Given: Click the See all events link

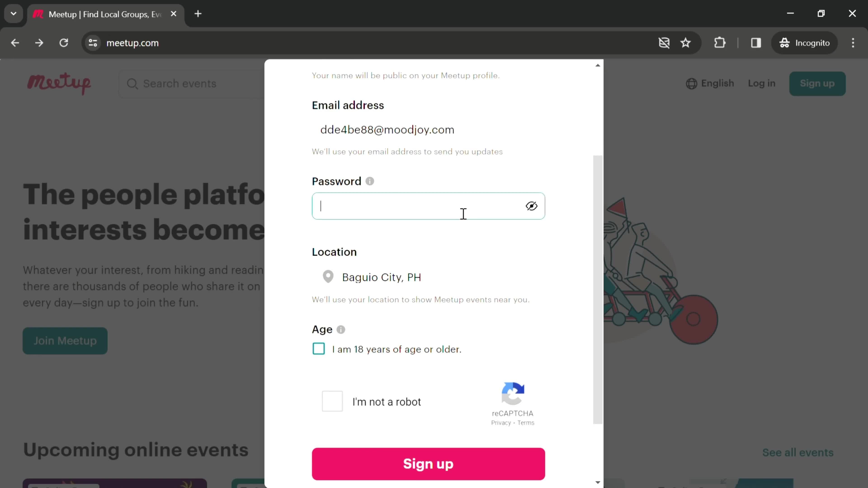Looking at the screenshot, I should (x=798, y=453).
